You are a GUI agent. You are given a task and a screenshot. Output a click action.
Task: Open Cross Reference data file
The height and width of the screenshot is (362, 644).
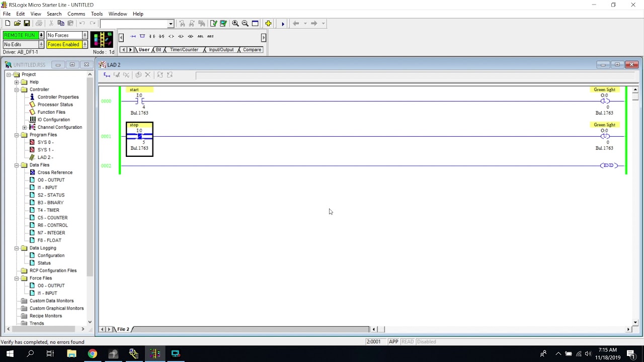(55, 172)
